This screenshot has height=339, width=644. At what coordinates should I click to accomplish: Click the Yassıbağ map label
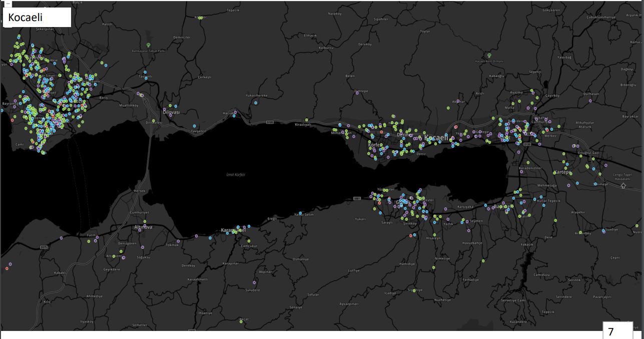[564, 57]
